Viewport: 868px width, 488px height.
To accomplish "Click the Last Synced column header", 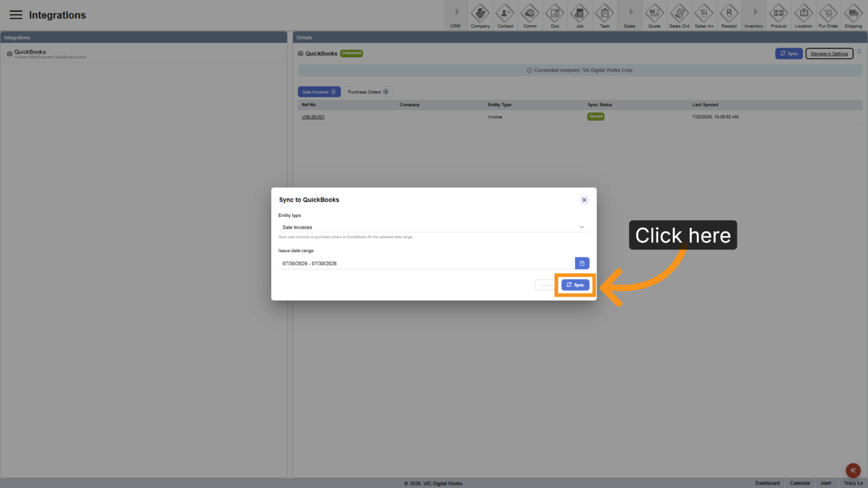I will (705, 105).
